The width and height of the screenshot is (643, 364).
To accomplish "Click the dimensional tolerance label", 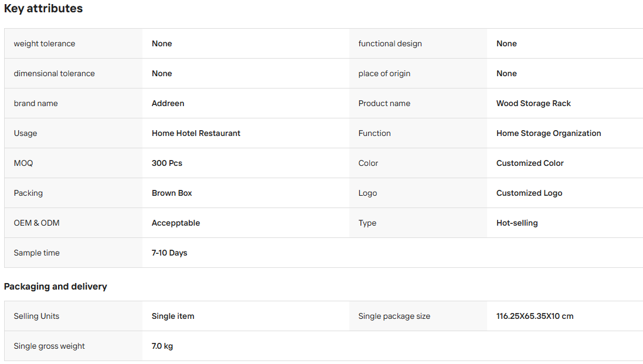I will point(54,73).
